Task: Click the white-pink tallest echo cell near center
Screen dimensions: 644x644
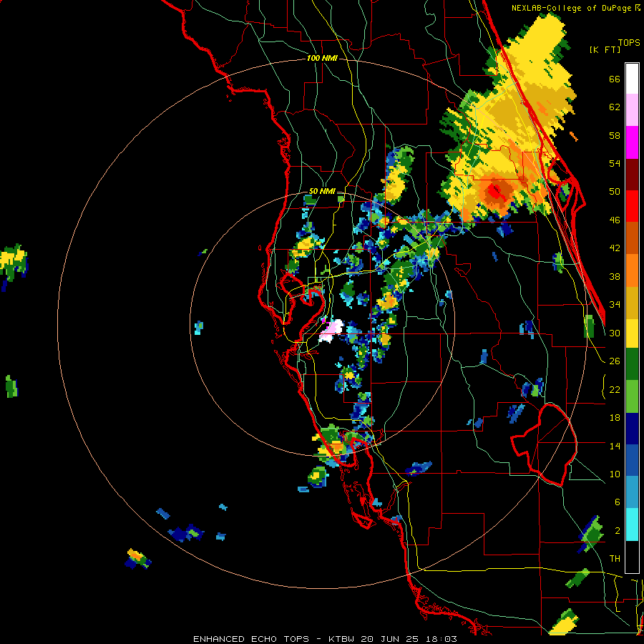Action: (331, 331)
